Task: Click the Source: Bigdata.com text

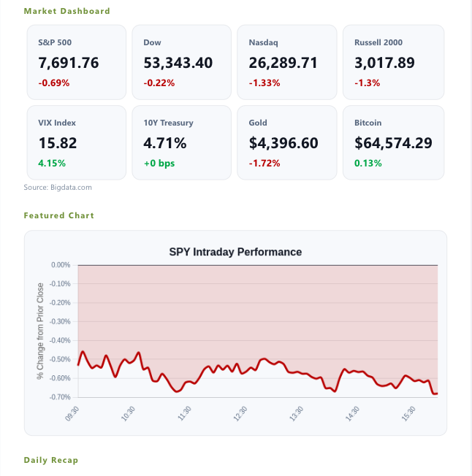Action: [58, 188]
